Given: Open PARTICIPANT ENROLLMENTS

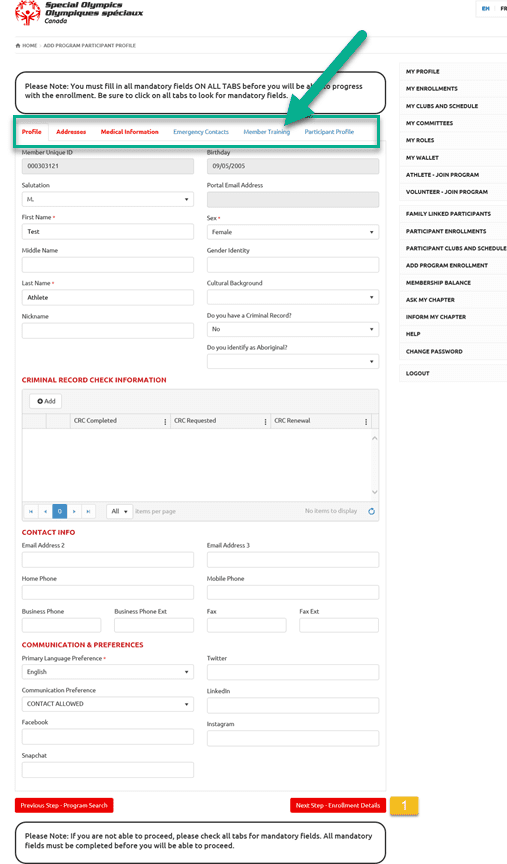Looking at the screenshot, I should point(446,231).
